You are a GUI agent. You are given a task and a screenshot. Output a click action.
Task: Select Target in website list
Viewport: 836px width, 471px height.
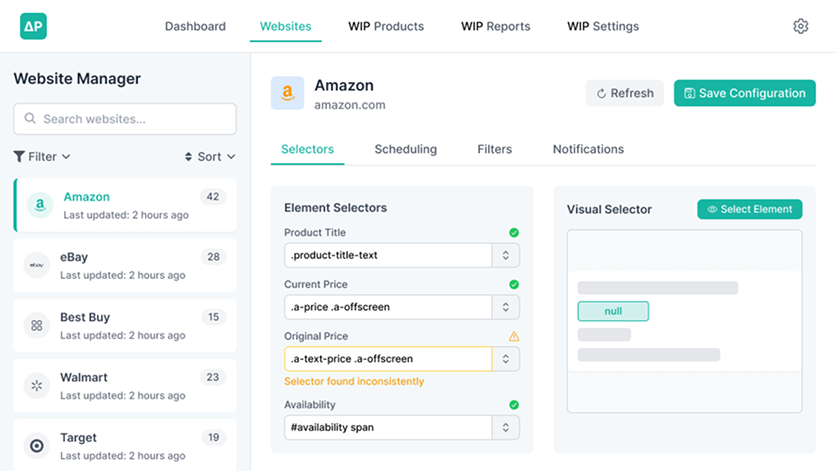pos(125,445)
